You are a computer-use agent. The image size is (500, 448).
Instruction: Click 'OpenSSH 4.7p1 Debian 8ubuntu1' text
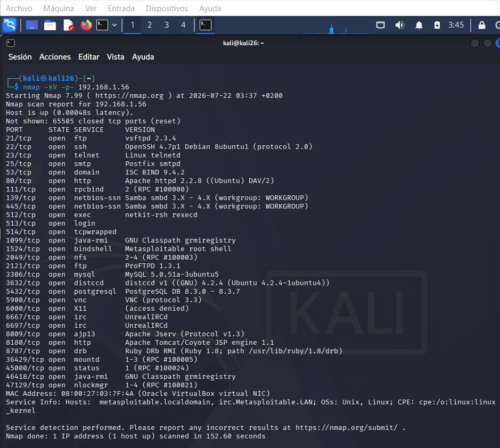[186, 147]
